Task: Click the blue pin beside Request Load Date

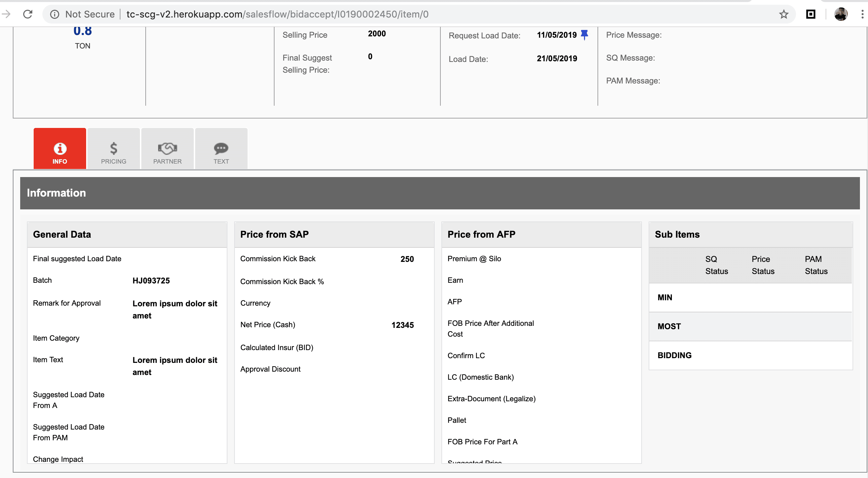Action: [585, 35]
